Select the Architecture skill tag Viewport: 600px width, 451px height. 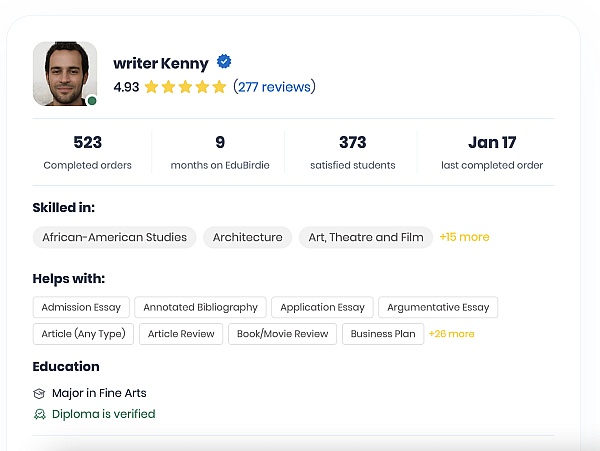[248, 237]
